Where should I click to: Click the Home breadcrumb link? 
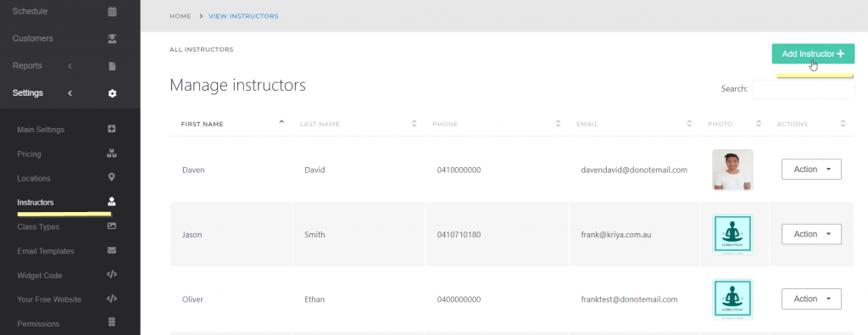[181, 16]
